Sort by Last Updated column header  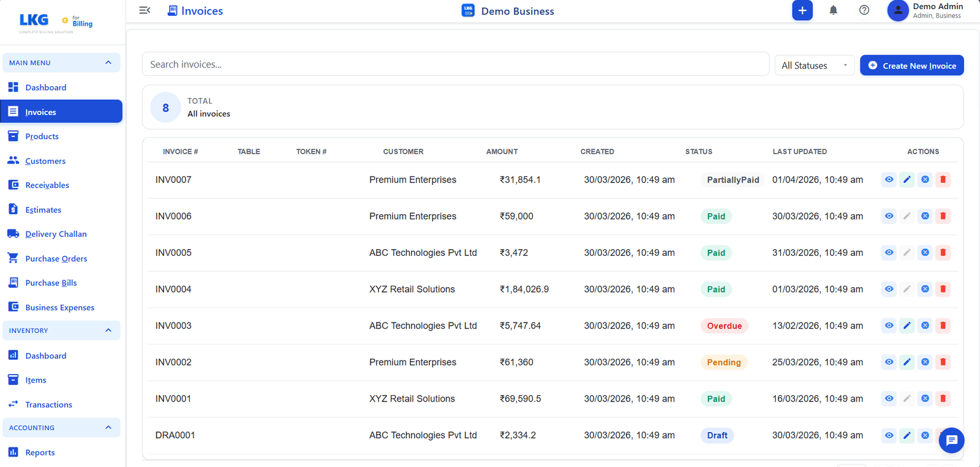click(800, 152)
